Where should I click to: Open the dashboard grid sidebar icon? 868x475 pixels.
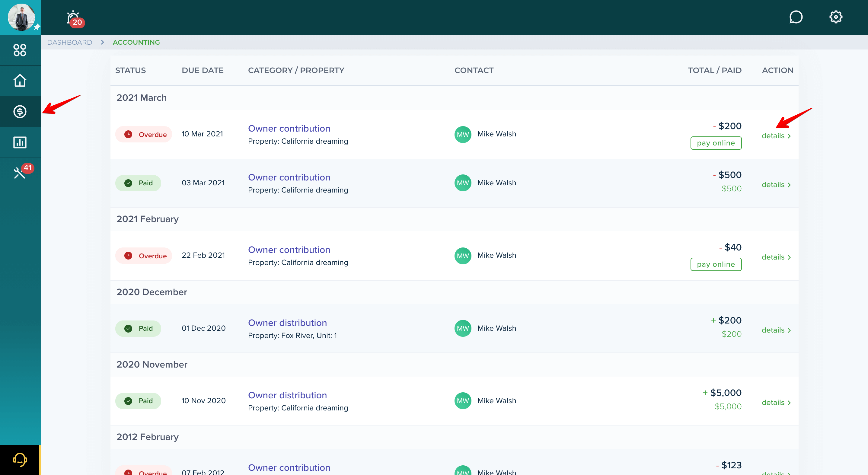20,50
